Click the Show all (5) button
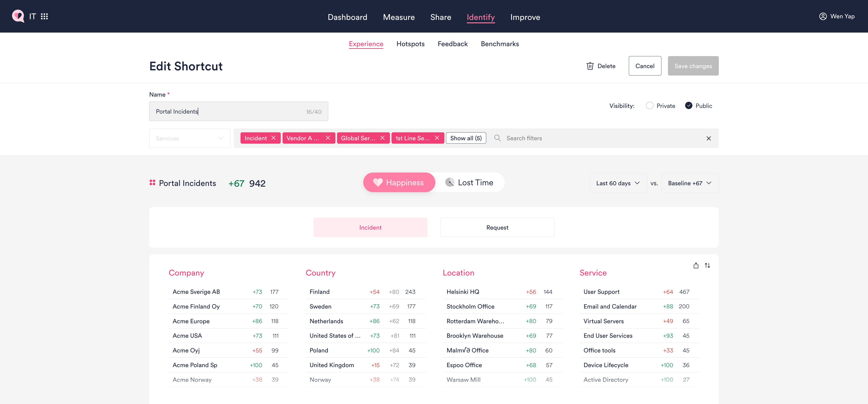The image size is (868, 404). (466, 138)
